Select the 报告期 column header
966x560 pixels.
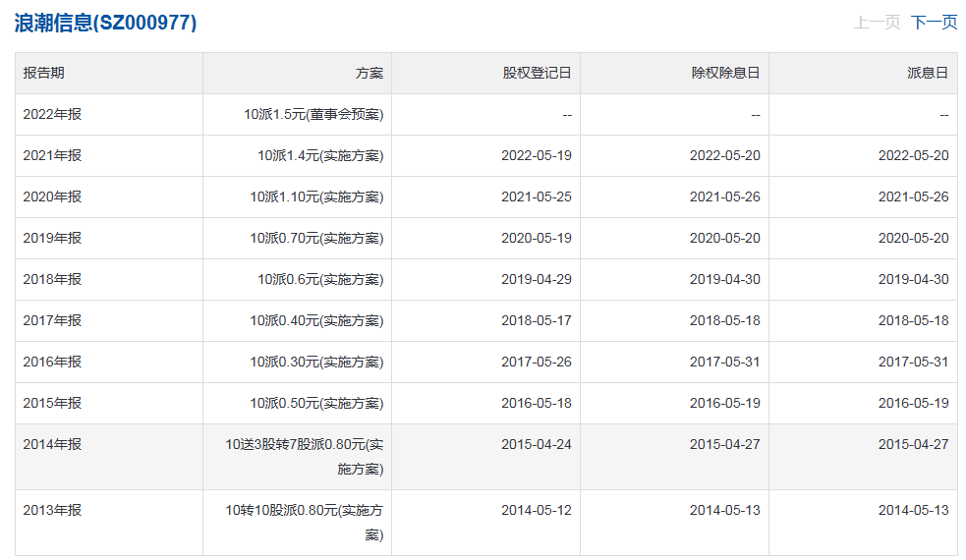[44, 73]
